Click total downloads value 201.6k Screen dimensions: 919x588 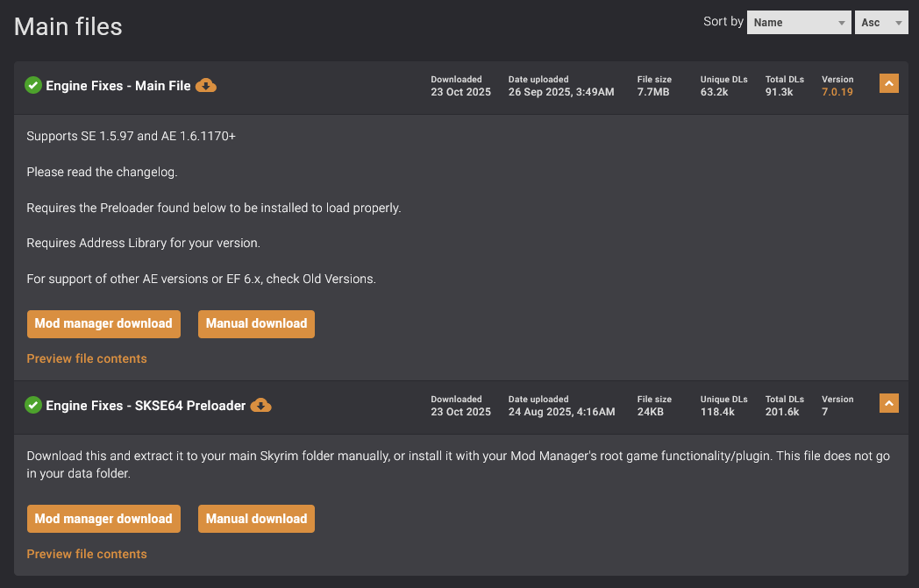pos(782,412)
